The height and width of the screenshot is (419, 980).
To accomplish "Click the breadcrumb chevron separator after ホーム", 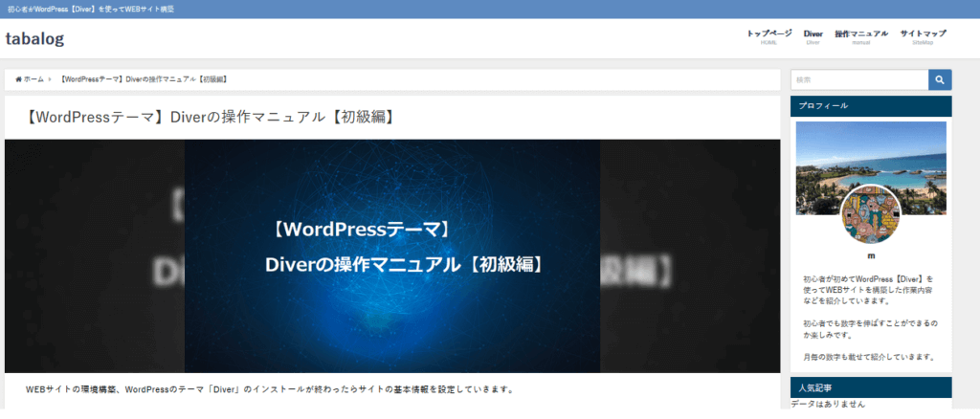I will pyautogui.click(x=51, y=79).
